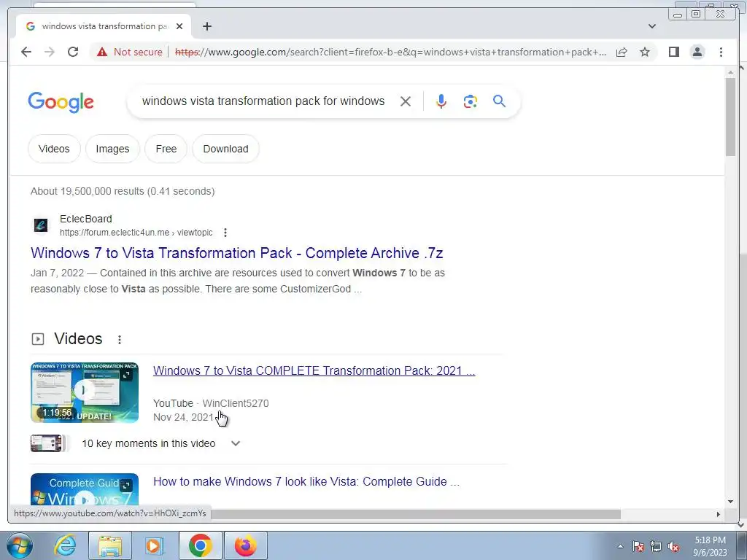Click the results count text
747x560 pixels.
(123, 191)
